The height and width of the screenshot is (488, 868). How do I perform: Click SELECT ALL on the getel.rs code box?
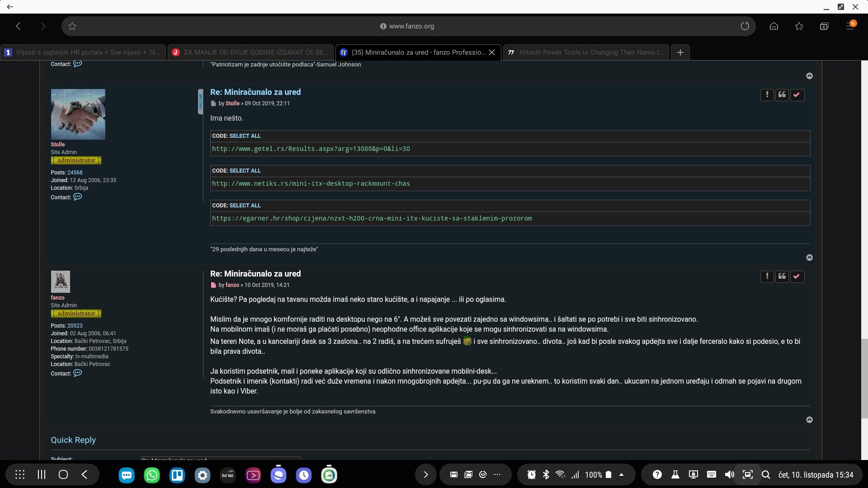point(245,136)
